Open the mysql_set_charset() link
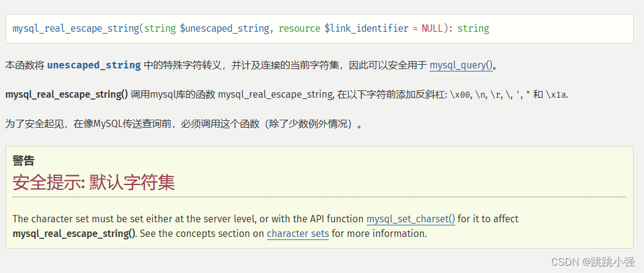The width and height of the screenshot is (644, 273). (411, 219)
